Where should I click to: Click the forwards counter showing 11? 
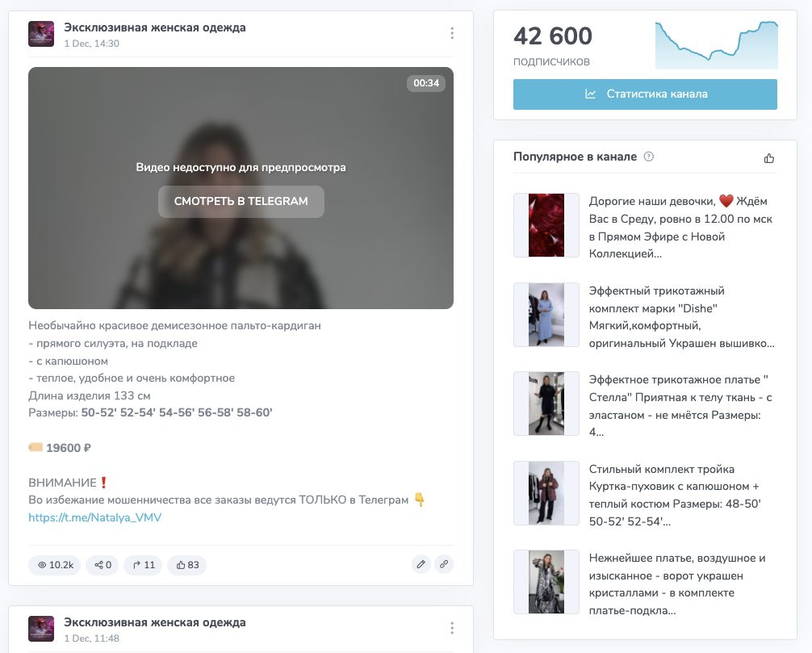point(144,565)
